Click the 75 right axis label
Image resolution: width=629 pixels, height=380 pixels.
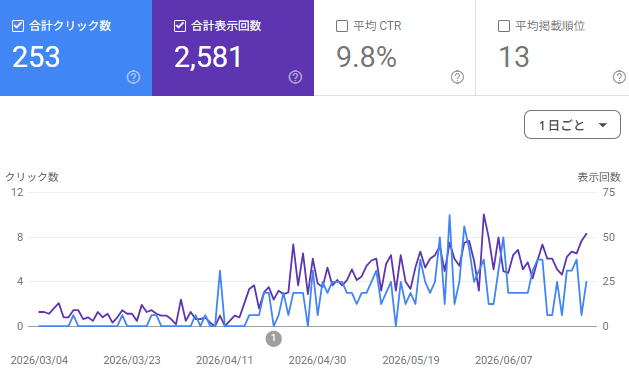[609, 193]
